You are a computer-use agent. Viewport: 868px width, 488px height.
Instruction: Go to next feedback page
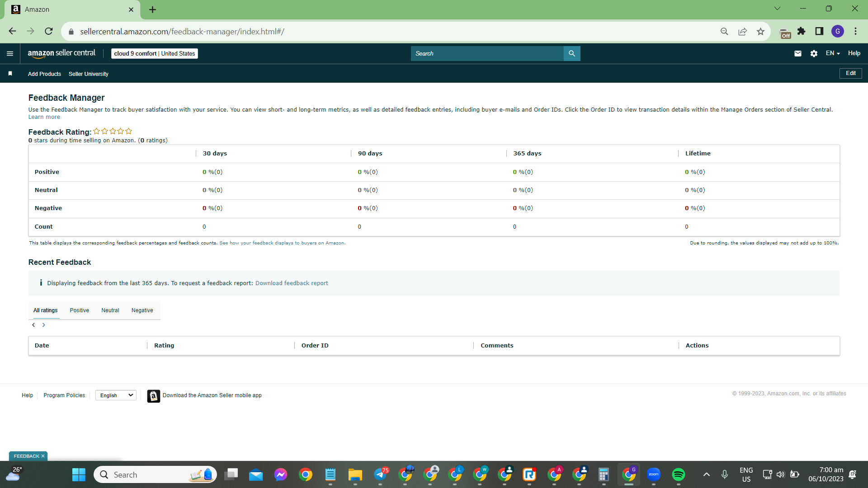click(44, 325)
